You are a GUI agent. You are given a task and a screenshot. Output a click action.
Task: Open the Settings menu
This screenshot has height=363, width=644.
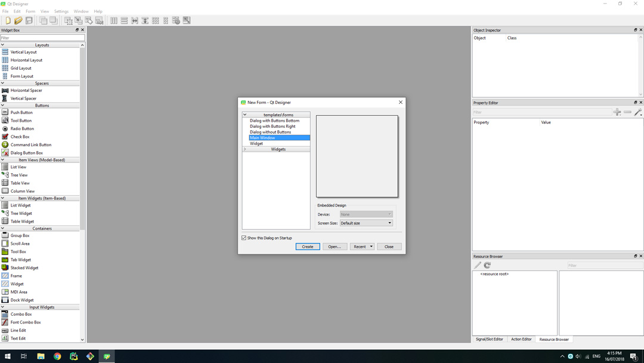point(61,11)
